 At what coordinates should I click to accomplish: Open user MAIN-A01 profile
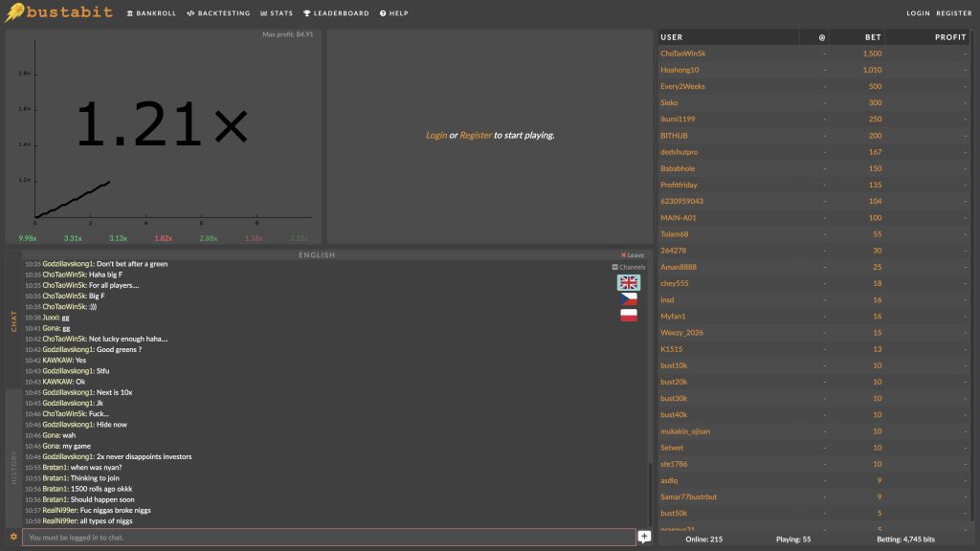pos(679,218)
